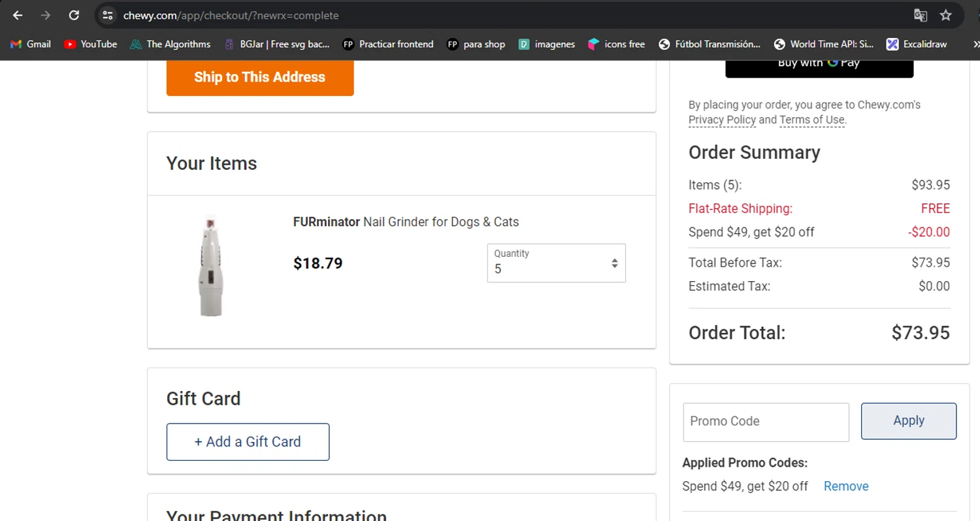Click the chewy.com address bar URL
980x521 pixels.
point(231,15)
